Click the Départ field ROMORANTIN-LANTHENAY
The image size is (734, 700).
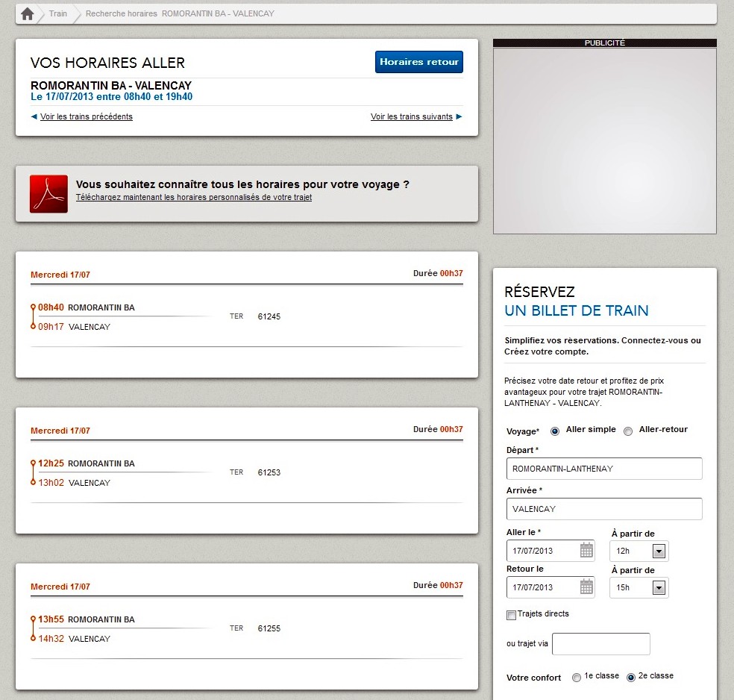click(604, 469)
